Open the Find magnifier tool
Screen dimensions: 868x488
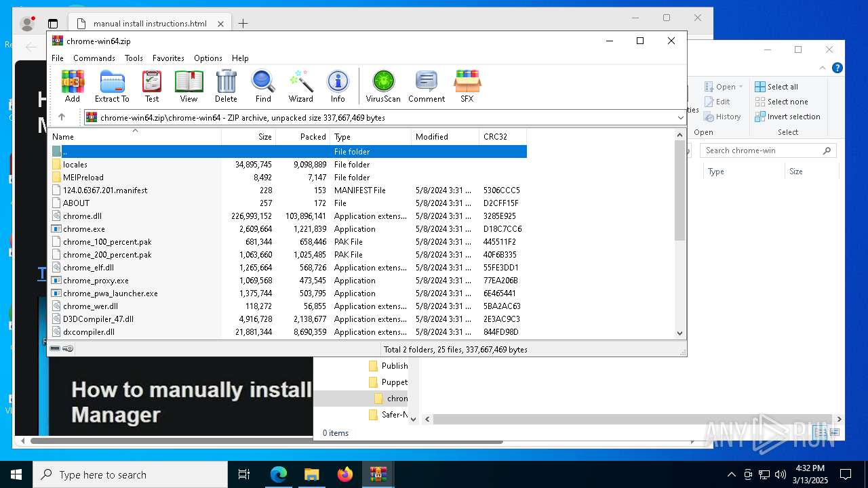[x=263, y=86]
